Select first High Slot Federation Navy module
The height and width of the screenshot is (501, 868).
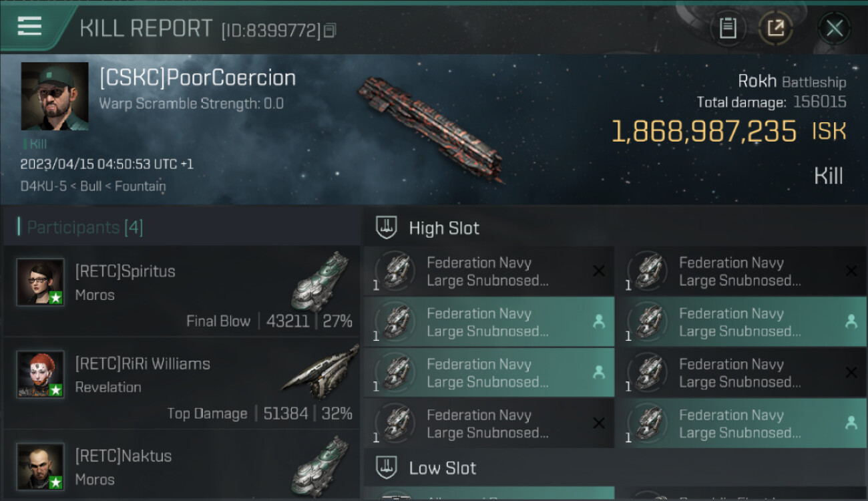[x=489, y=271]
